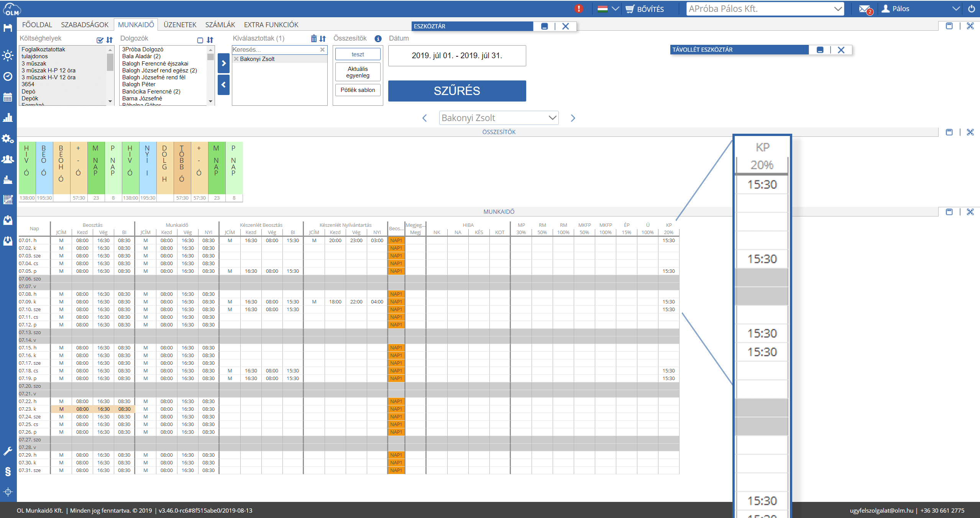Toggle select all Költséghelyek checkbox
Screen dimensions: 980x518
(100, 40)
